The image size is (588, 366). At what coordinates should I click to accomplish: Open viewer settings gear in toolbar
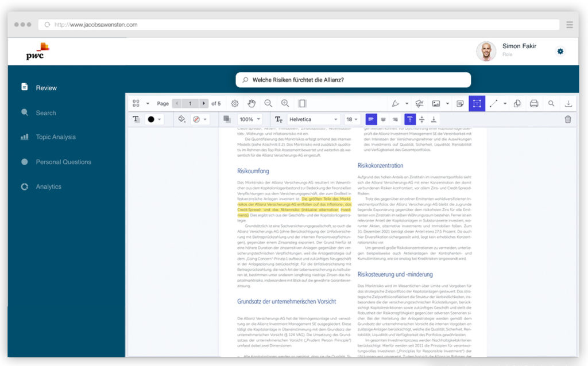pos(235,103)
